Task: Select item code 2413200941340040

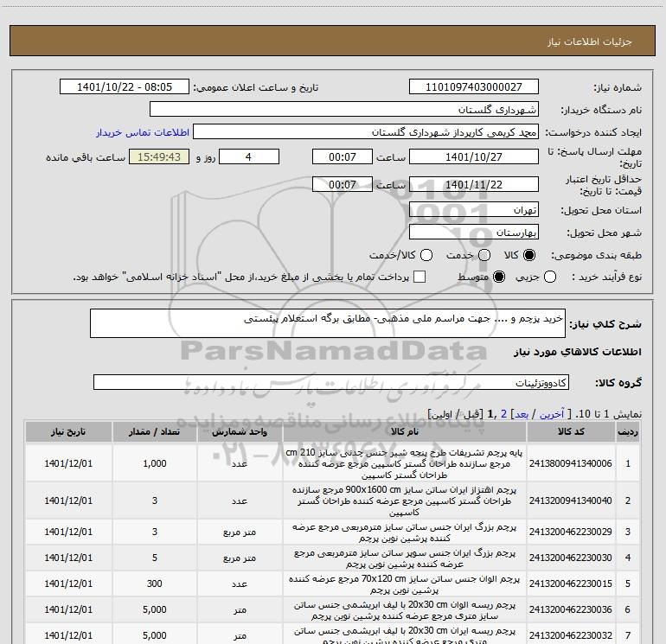Action: point(571,501)
